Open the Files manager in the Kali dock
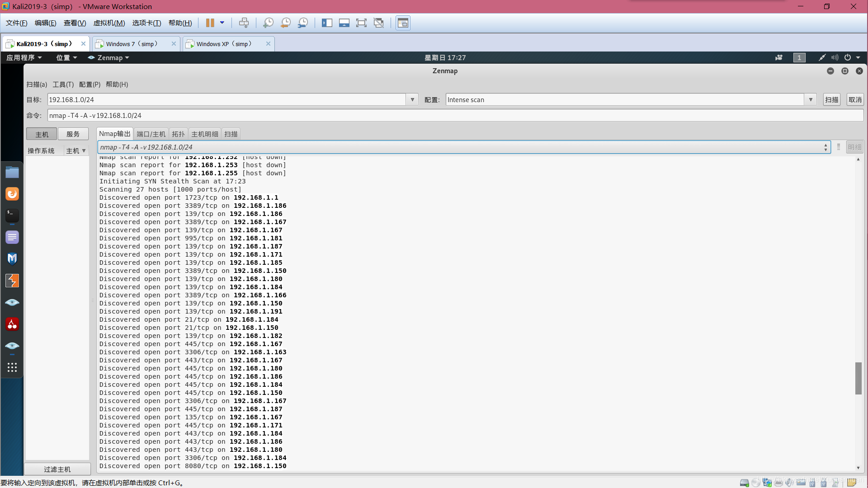Screen dimensions: 868x488 (x=12, y=172)
